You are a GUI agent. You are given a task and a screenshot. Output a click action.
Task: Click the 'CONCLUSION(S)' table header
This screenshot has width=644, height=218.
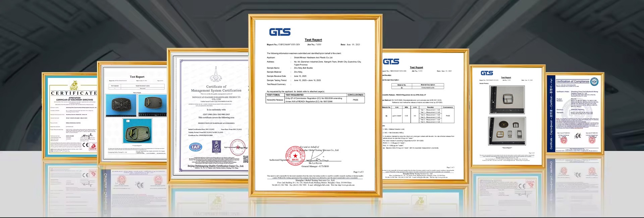[356, 95]
